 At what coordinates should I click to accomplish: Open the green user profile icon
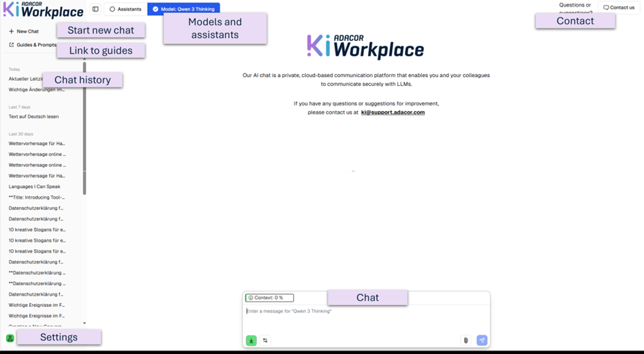[x=10, y=338]
